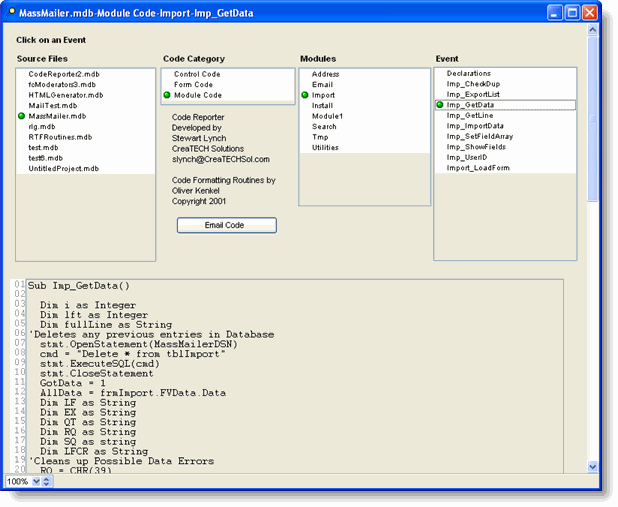Image resolution: width=618 pixels, height=507 pixels.
Task: Click green indicator next to Module Code
Action: 167,95
